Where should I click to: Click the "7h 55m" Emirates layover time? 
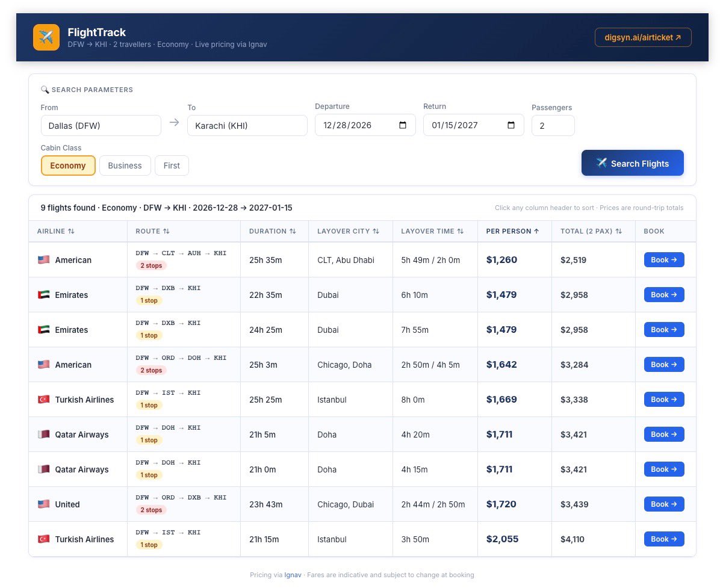pos(415,330)
